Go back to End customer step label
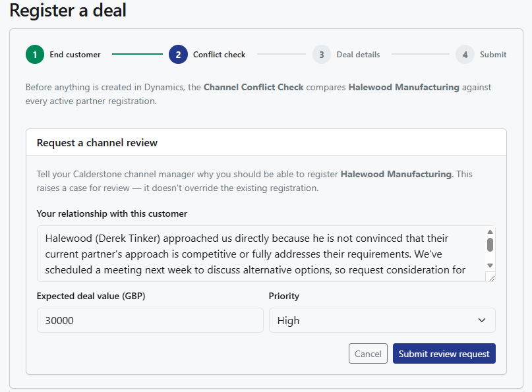The height and width of the screenshot is (392, 532). point(75,55)
